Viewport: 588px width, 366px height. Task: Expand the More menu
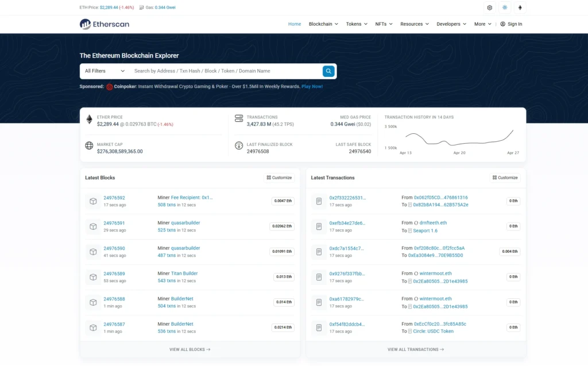[482, 24]
